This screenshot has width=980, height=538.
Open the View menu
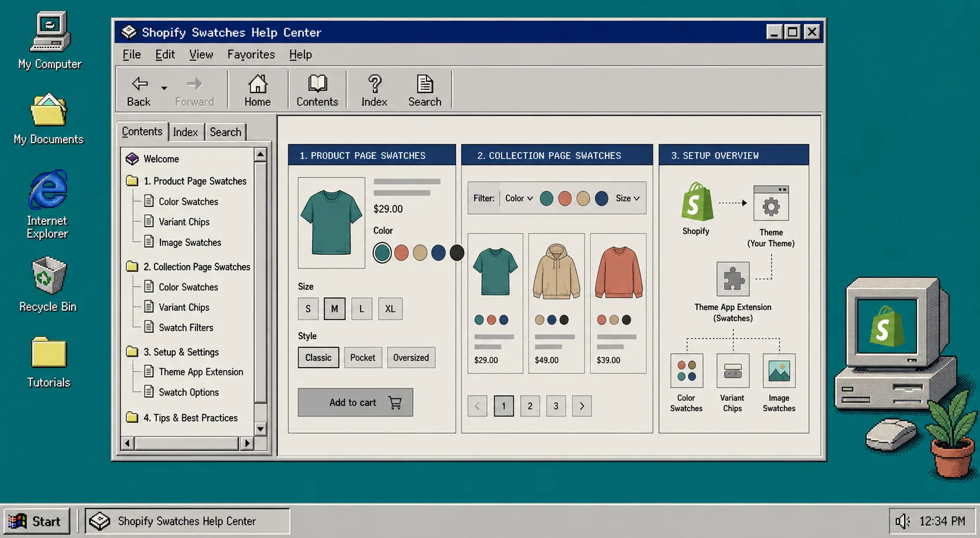[201, 54]
